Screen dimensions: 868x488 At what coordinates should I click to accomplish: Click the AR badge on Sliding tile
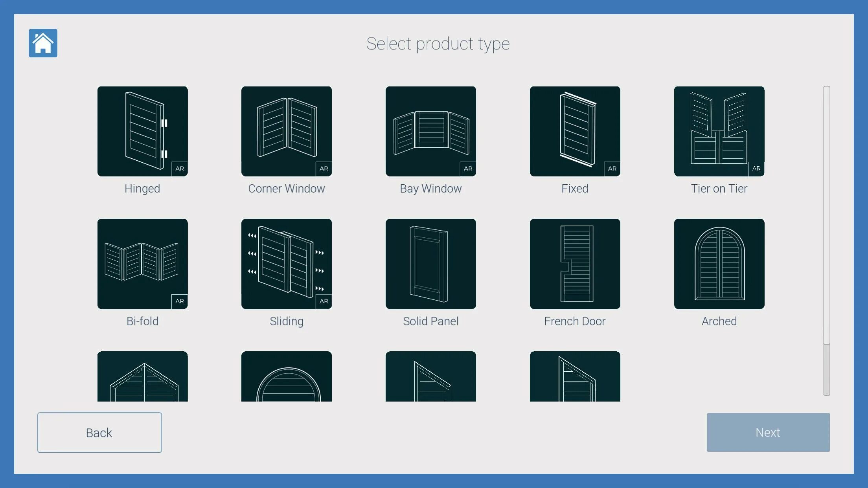(x=324, y=301)
